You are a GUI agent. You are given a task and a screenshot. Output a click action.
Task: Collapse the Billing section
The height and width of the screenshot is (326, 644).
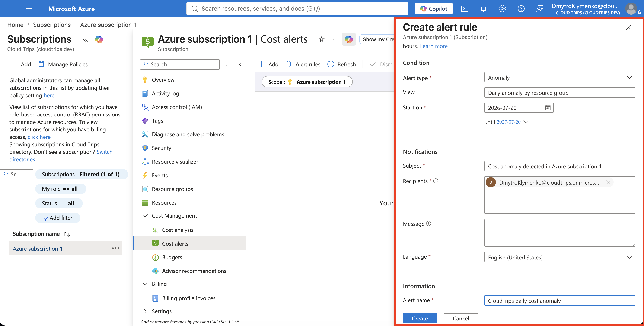(145, 284)
